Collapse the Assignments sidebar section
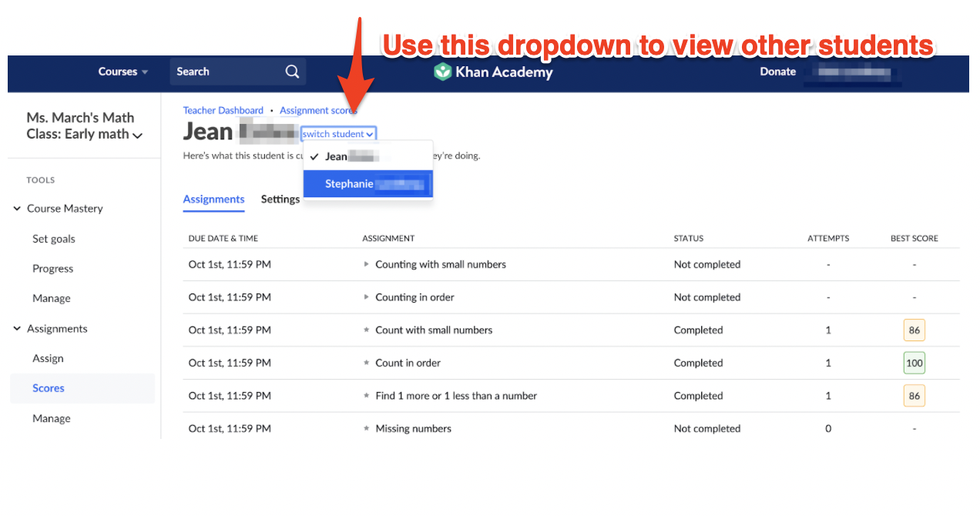Viewport: 980px width, 516px height. pos(17,329)
